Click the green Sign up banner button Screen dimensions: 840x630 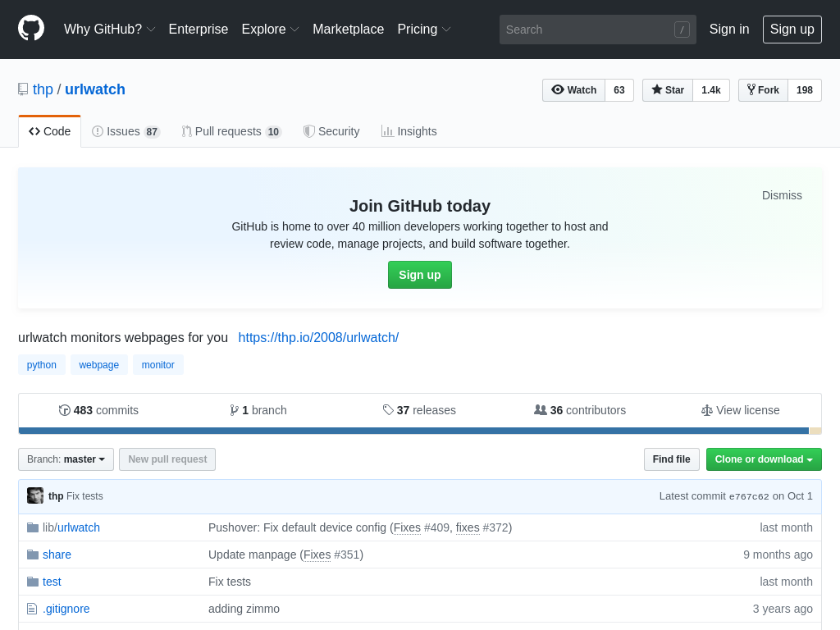(x=419, y=275)
